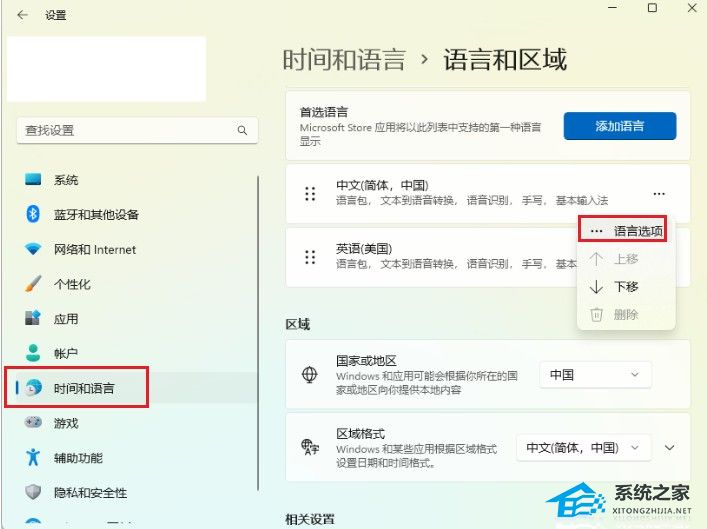Viewport: 707px width, 529px height.
Task: Go back with the arrow icon
Action: (x=22, y=15)
